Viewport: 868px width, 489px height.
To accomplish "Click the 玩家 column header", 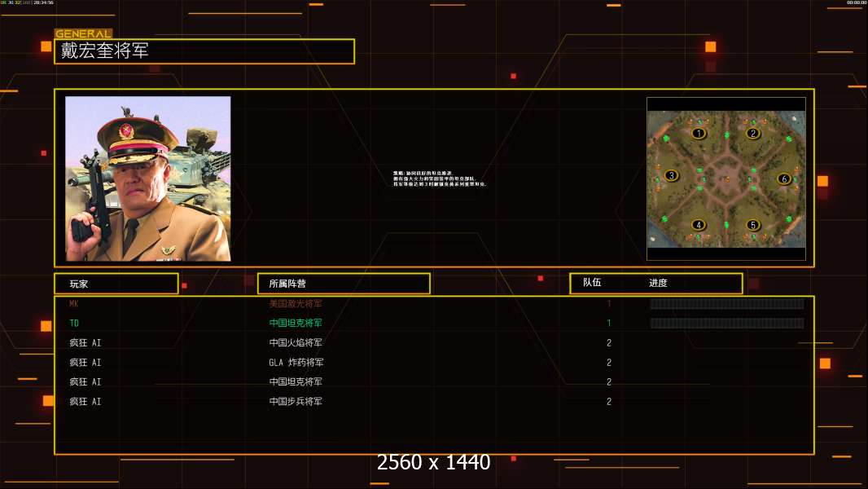I will (116, 284).
